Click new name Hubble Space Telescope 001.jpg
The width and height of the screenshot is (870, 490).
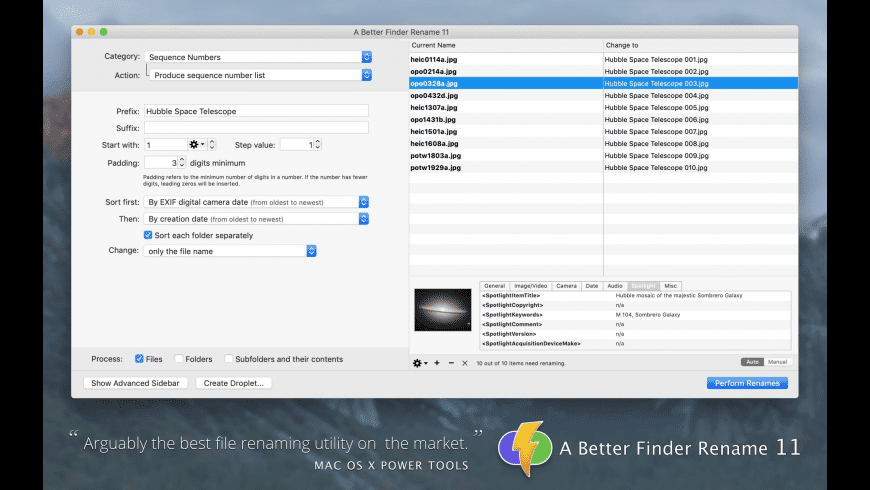pos(656,59)
